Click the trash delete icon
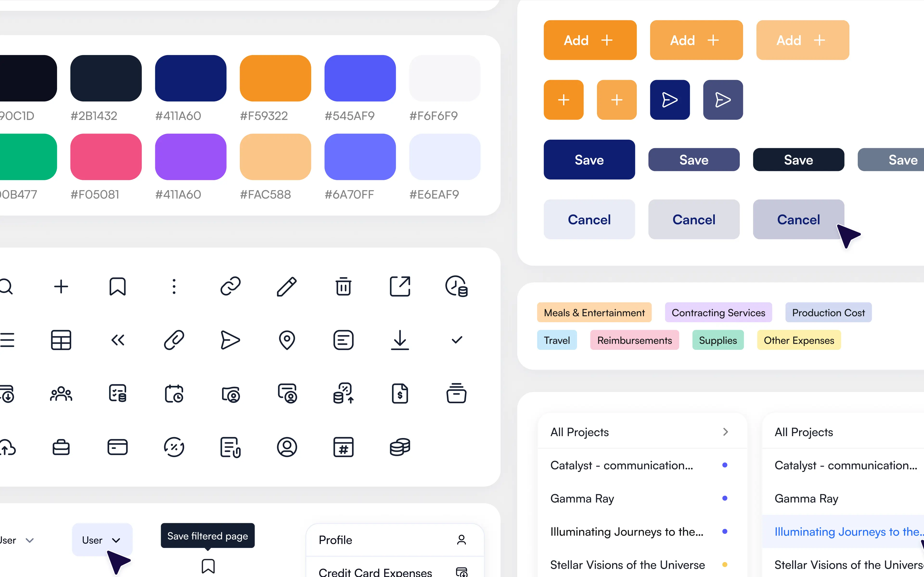Image resolution: width=924 pixels, height=577 pixels. pos(343,286)
